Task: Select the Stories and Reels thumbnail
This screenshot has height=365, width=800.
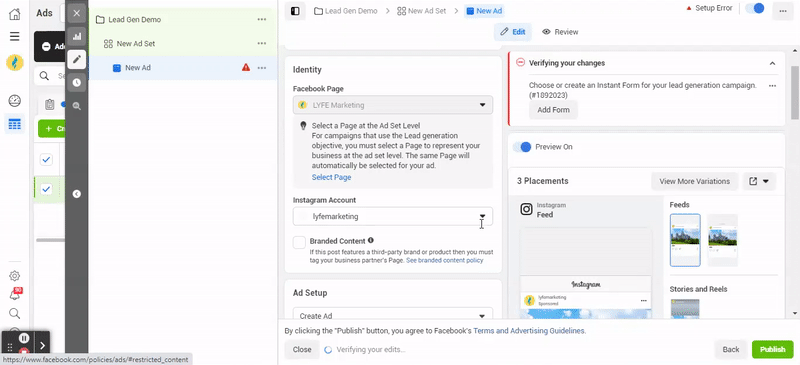Action: [x=685, y=309]
